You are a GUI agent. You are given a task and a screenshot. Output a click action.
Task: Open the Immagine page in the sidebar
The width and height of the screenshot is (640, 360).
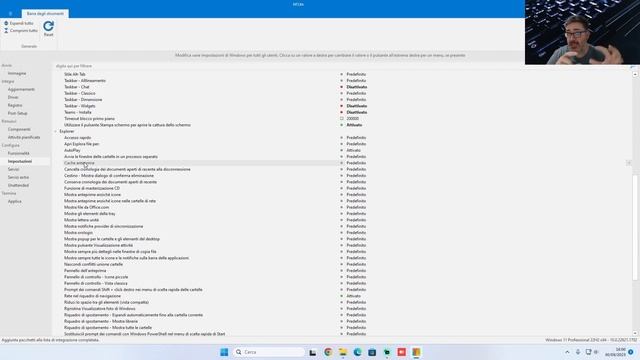pyautogui.click(x=17, y=73)
